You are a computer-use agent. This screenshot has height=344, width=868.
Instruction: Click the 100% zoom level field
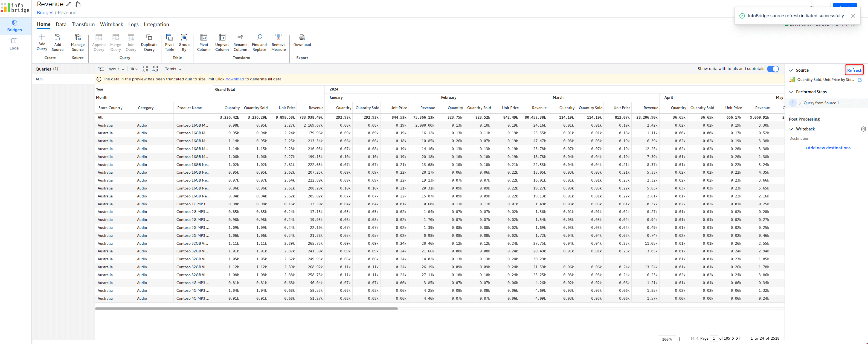pyautogui.click(x=667, y=339)
